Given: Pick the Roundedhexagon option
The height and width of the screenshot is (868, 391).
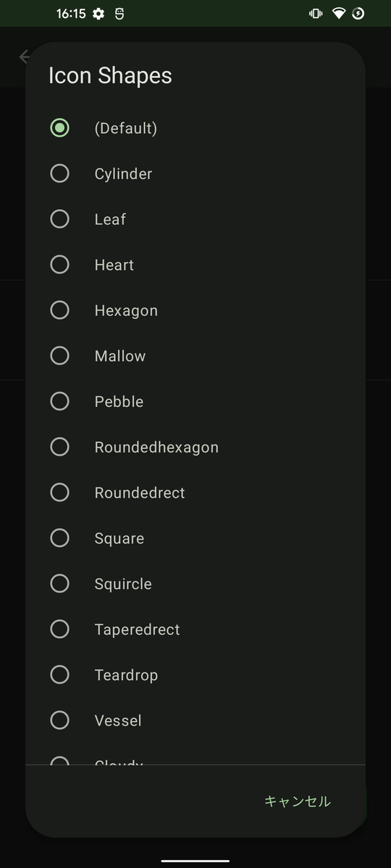Looking at the screenshot, I should click(x=195, y=447).
